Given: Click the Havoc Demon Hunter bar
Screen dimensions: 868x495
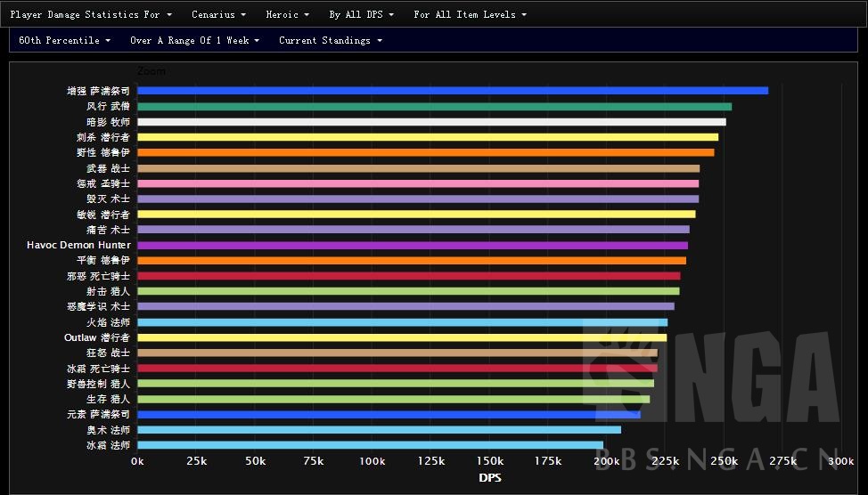Looking at the screenshot, I should point(413,245).
